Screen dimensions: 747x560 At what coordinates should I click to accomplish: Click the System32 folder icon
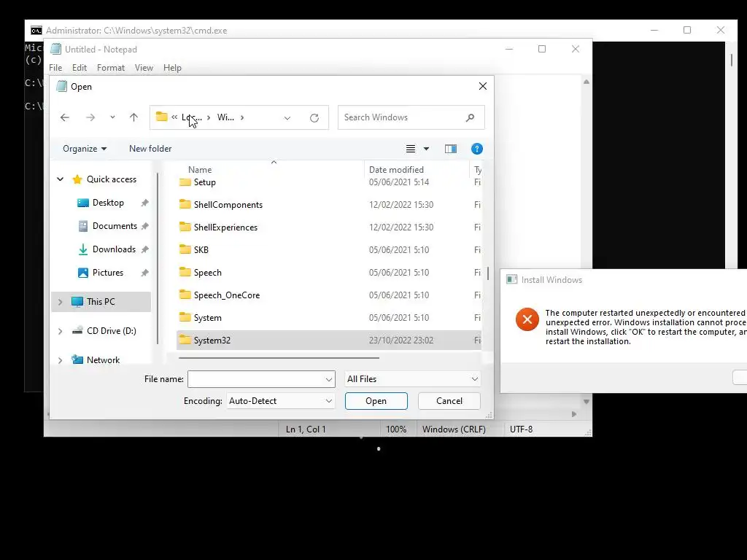185,340
